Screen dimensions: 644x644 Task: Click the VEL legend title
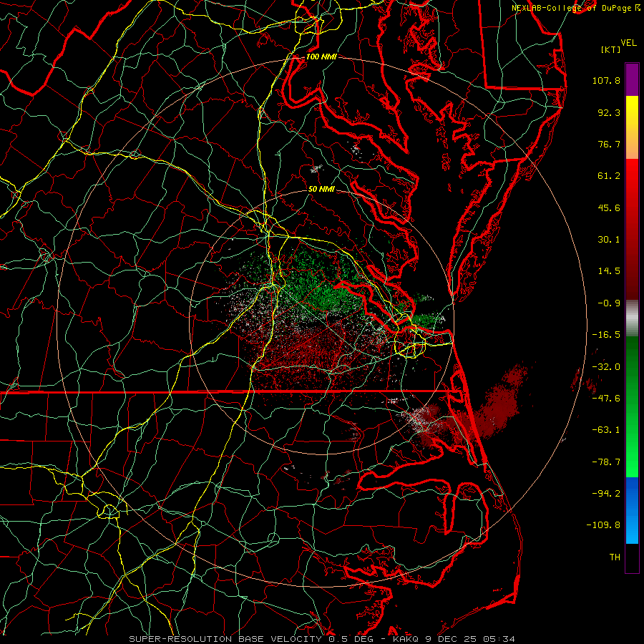coord(628,43)
